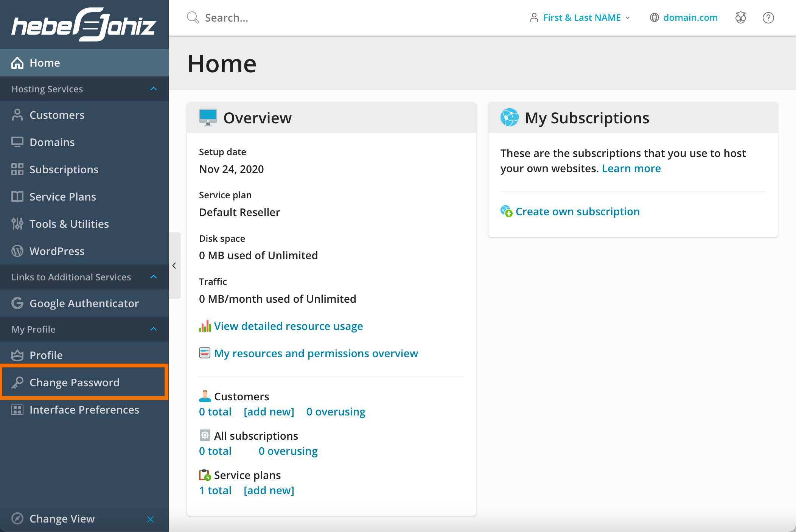The image size is (796, 532).
Task: Click Service plans [add new] link
Action: click(269, 490)
